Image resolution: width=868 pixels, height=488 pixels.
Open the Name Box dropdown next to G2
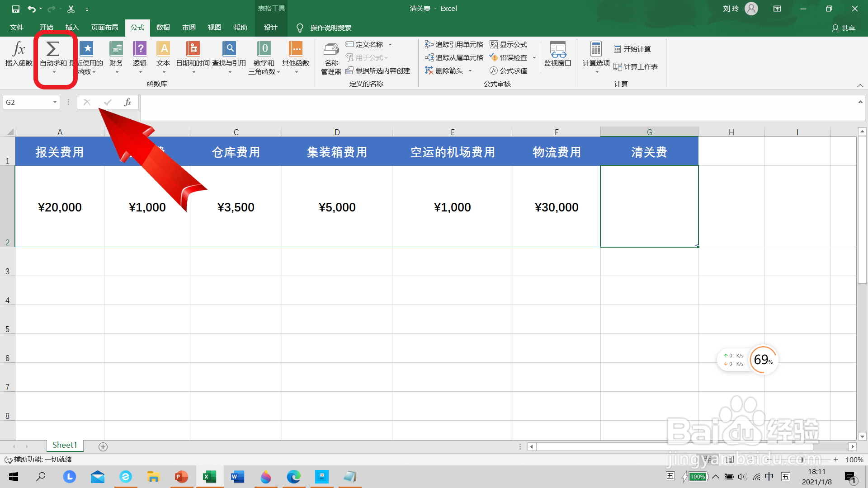click(55, 102)
